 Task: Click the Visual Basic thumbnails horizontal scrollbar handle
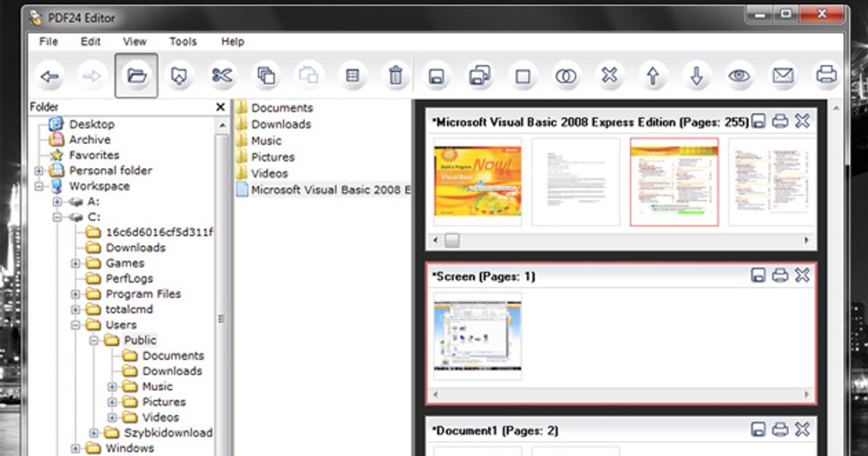click(x=452, y=240)
